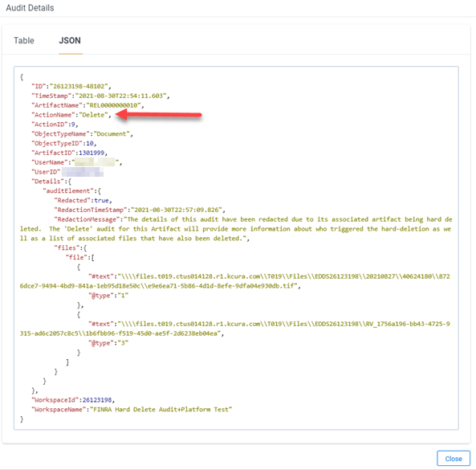Click the "ObjectTypeID":10 line
The height and width of the screenshot is (470, 476).
point(64,143)
